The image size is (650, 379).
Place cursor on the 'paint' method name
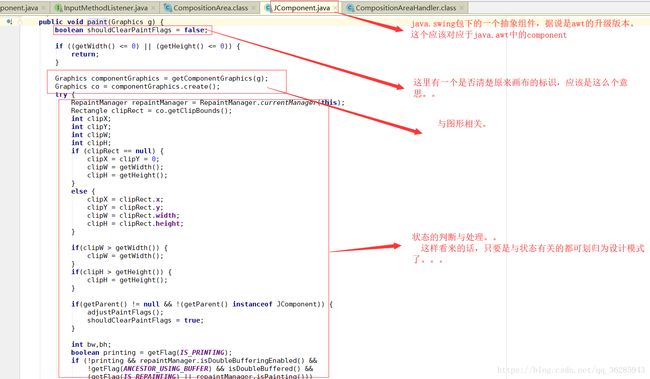point(97,22)
